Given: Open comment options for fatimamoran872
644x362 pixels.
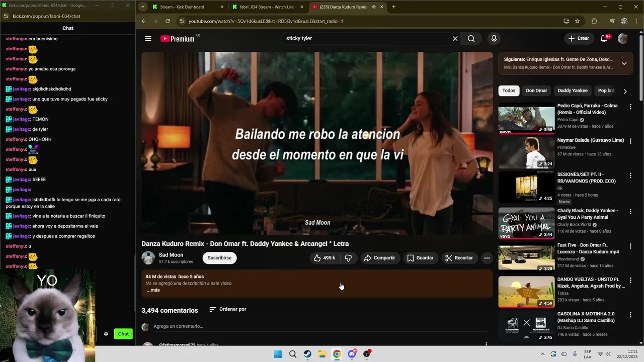Looking at the screenshot, I should tap(486, 344).
